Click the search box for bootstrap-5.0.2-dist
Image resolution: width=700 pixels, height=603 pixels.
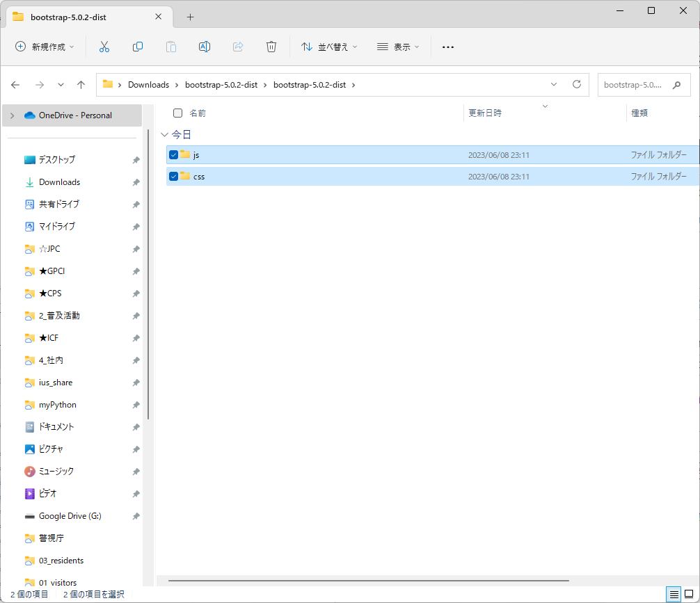633,85
